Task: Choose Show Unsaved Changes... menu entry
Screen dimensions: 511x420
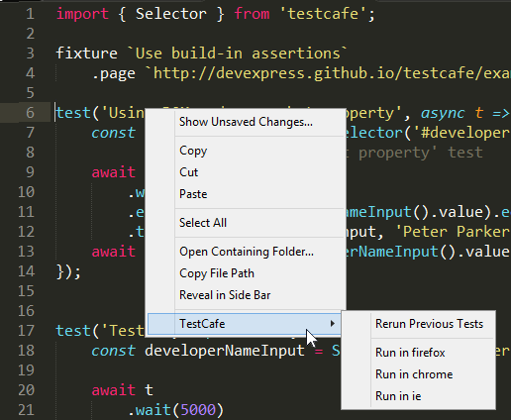Action: pos(246,122)
